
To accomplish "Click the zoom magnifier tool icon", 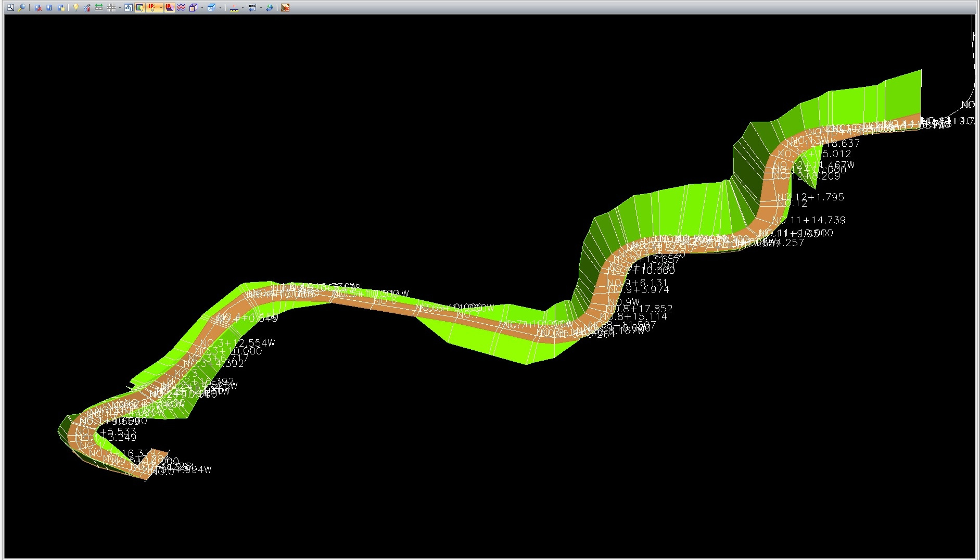I will click(x=21, y=8).
